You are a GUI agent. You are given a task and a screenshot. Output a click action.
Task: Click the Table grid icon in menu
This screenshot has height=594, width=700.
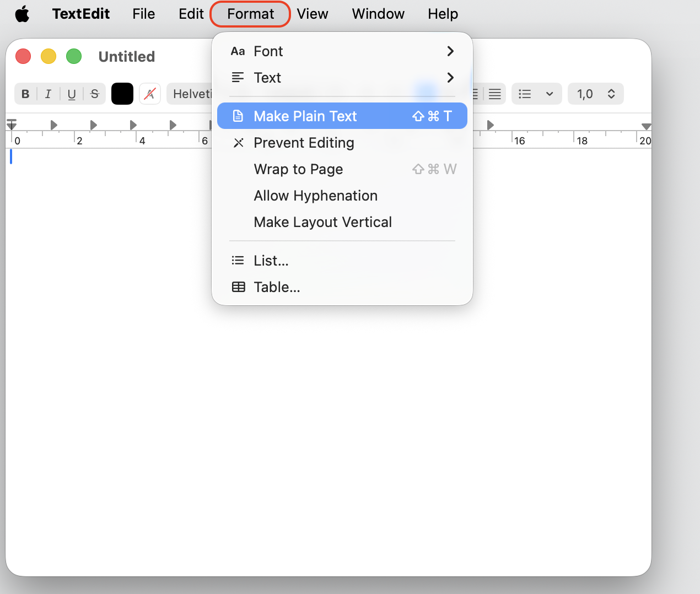point(238,287)
